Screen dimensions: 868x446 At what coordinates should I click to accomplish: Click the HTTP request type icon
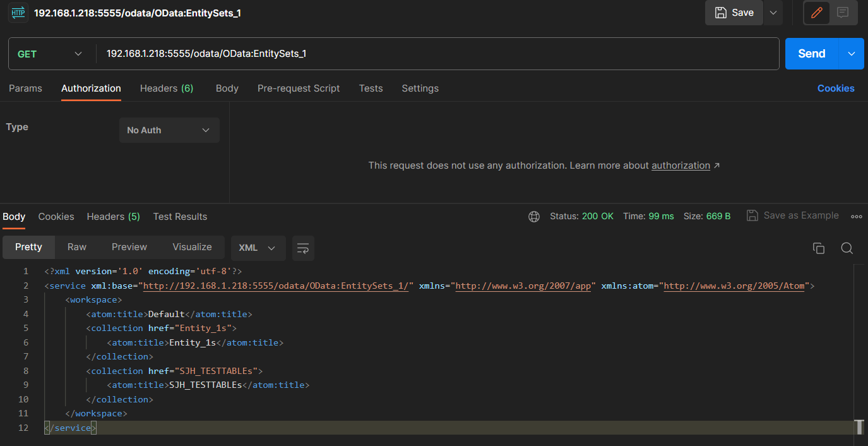19,13
